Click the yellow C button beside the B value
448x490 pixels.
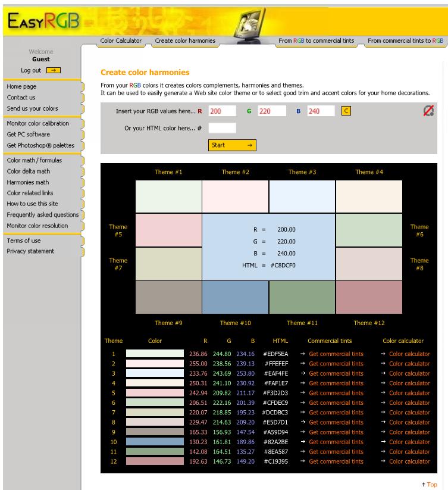point(346,111)
